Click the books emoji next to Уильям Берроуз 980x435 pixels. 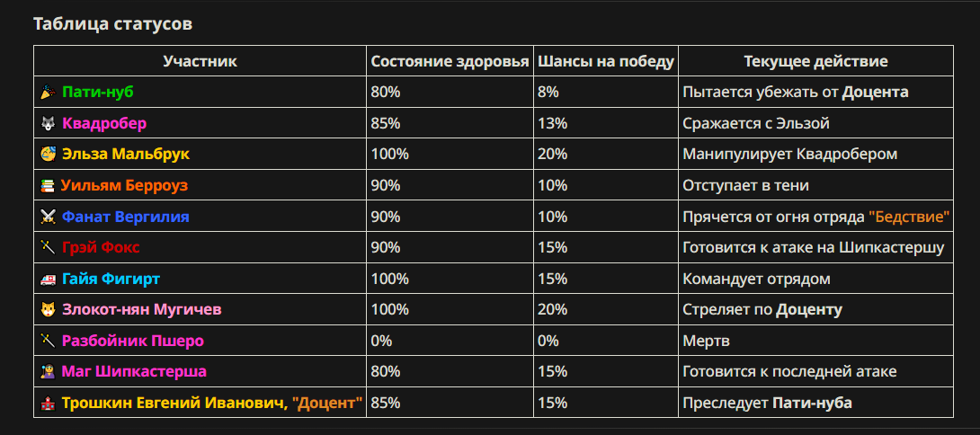coord(47,186)
